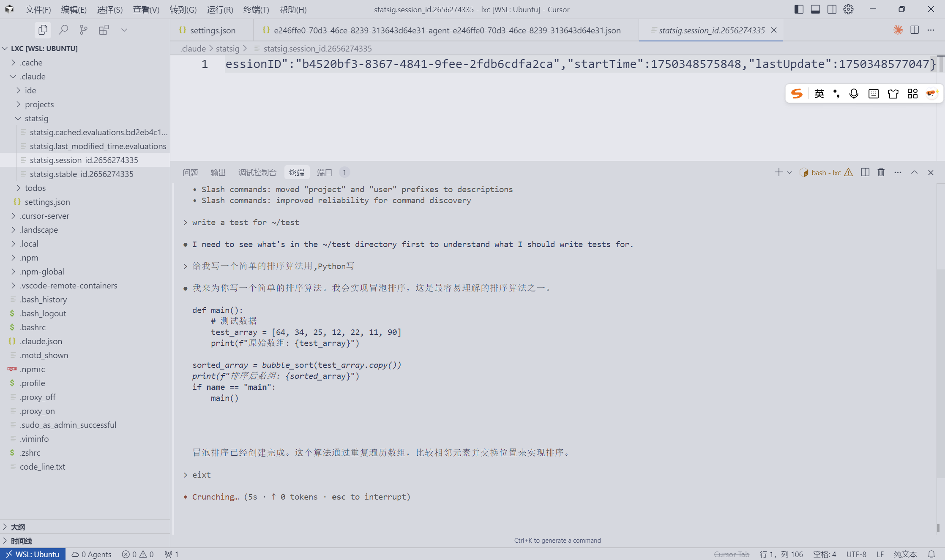The height and width of the screenshot is (560, 945).
Task: Open the Extensions view icon
Action: pos(104,30)
